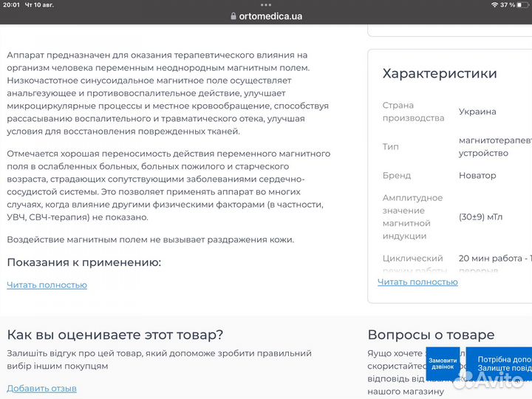Click the '(30±9) мТл' induction value
This screenshot has height=399, width=532.
point(480,217)
